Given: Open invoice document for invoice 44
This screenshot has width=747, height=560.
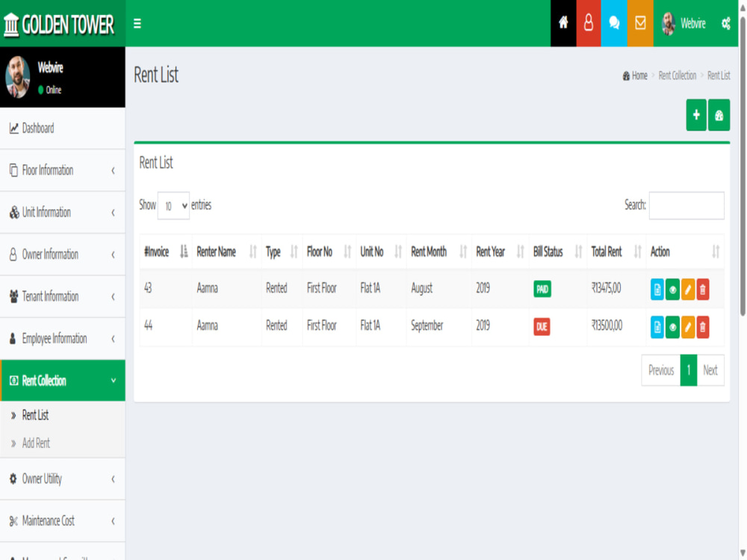Looking at the screenshot, I should pyautogui.click(x=657, y=327).
